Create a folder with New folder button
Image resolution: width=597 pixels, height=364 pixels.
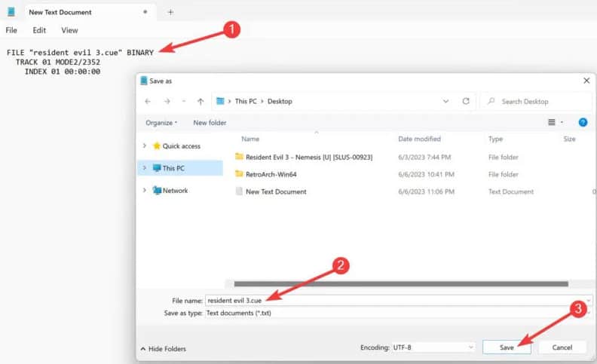(x=210, y=123)
